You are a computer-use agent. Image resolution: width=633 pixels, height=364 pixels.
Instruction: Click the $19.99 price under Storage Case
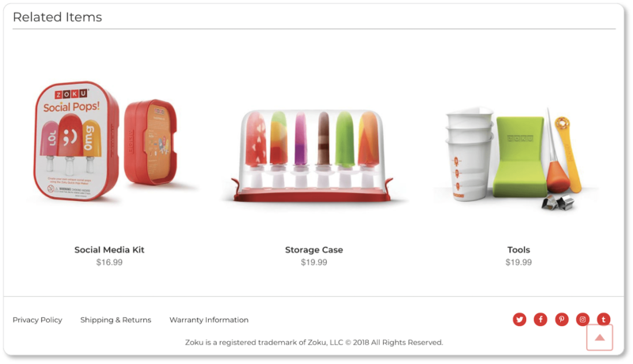point(313,262)
